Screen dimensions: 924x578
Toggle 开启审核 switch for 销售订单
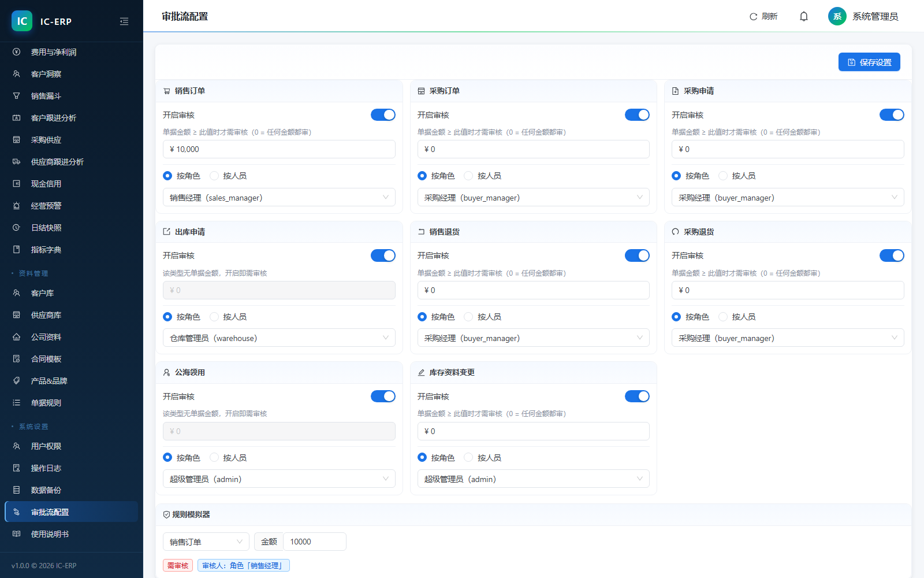pos(383,115)
